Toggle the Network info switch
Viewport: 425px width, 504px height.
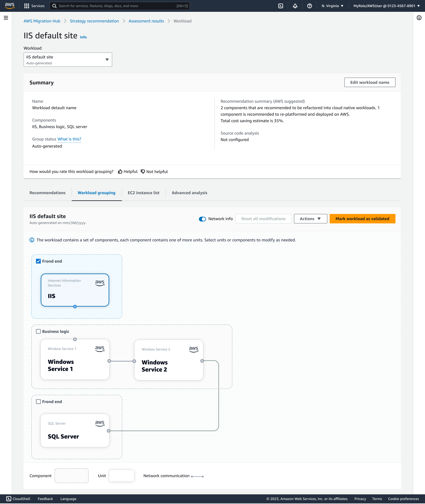tap(202, 219)
